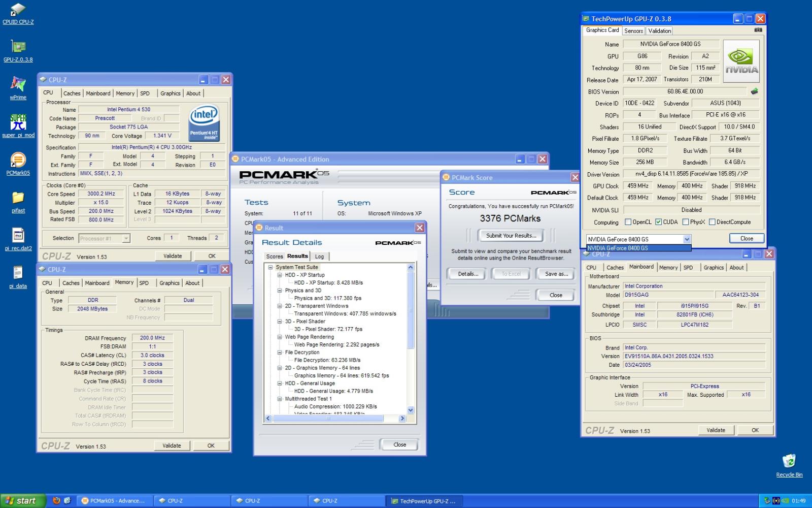Launch the wPrime desktop icon
The height and width of the screenshot is (508, 812).
click(x=18, y=88)
